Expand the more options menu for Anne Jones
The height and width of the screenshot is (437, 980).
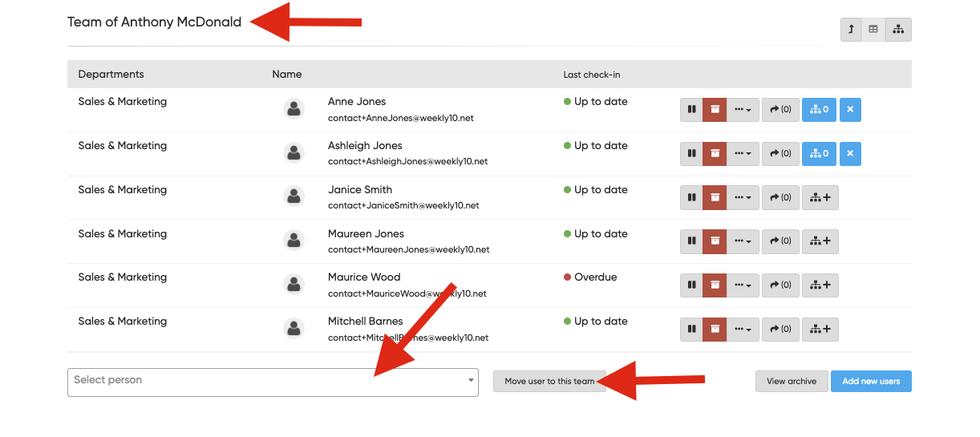[743, 110]
